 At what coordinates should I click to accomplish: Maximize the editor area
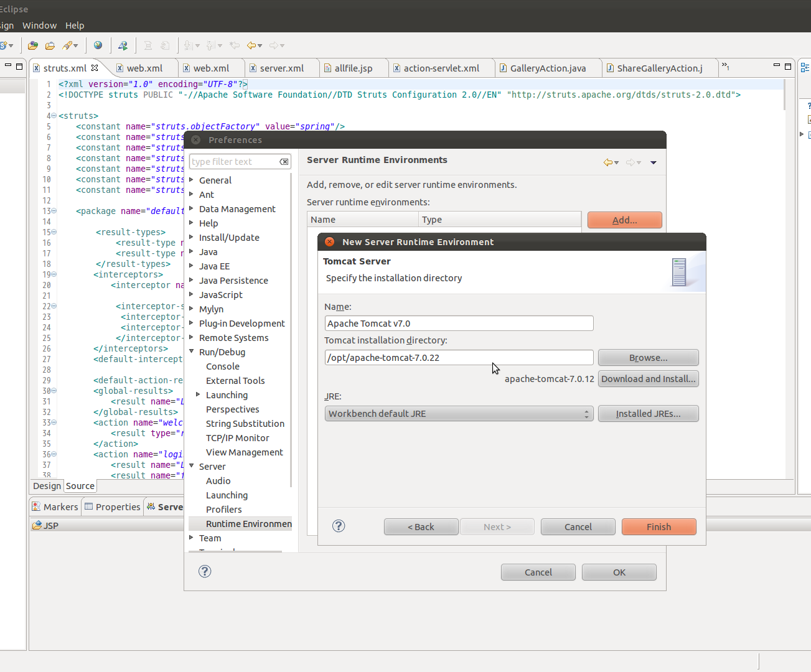click(788, 66)
